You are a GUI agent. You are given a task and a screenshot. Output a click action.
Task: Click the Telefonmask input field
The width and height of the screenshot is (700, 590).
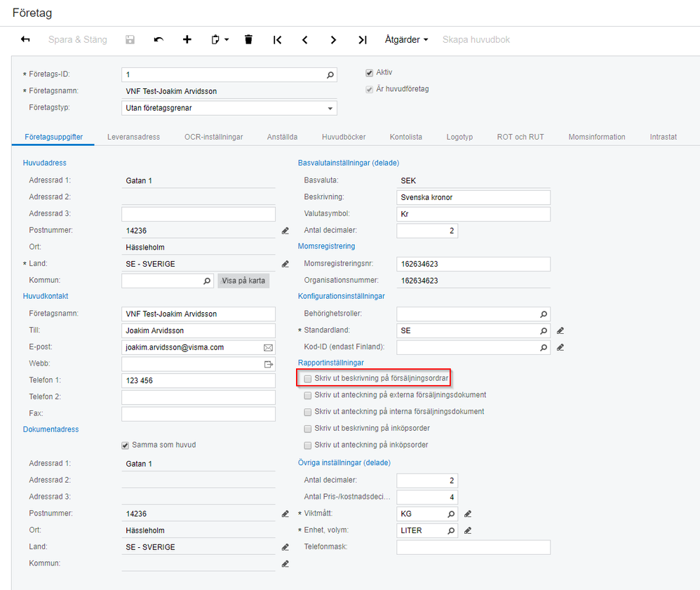click(473, 547)
